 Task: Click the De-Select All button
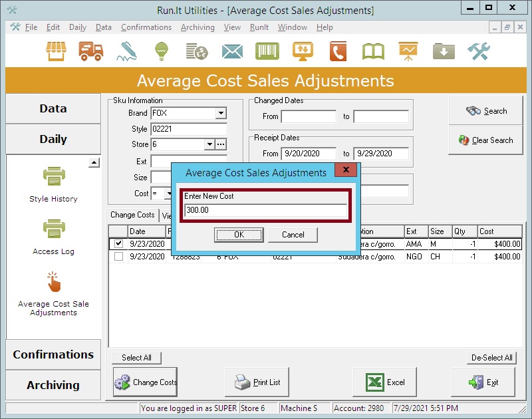pyautogui.click(x=492, y=358)
